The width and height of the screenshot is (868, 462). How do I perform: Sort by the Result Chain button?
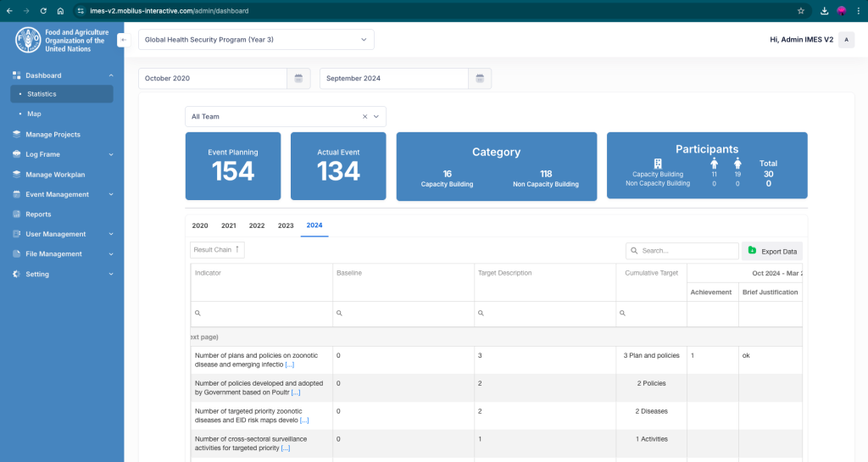pos(217,250)
